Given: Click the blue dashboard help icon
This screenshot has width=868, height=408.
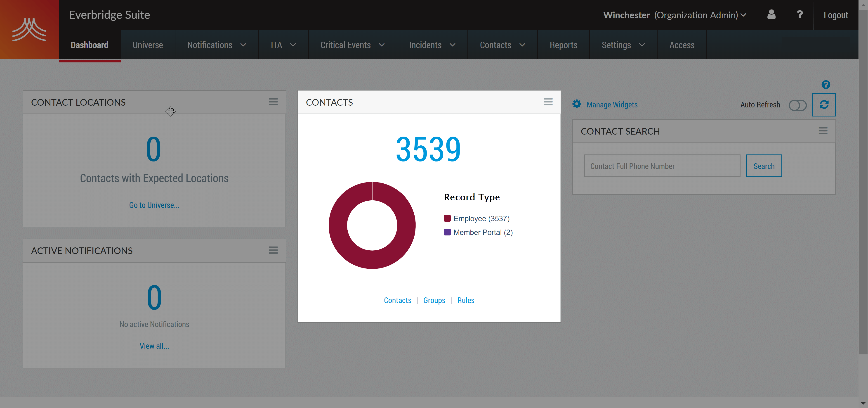Looking at the screenshot, I should click(x=826, y=85).
